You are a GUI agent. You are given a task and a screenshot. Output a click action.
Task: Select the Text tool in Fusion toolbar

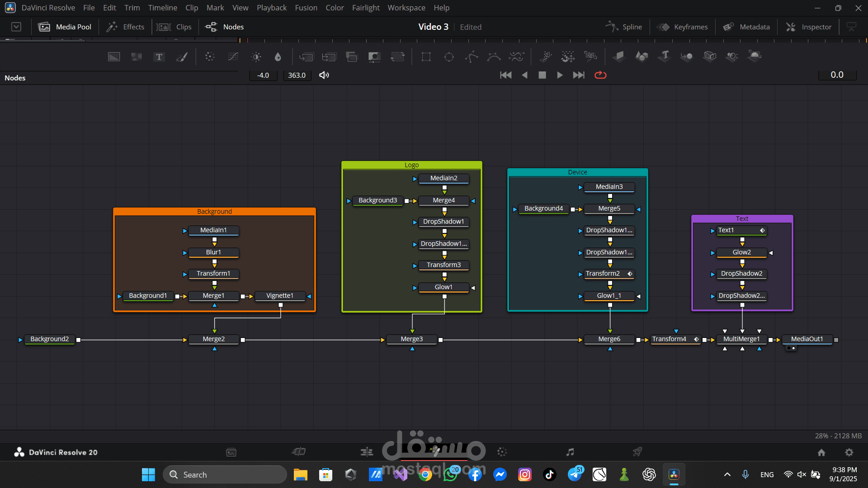point(159,57)
